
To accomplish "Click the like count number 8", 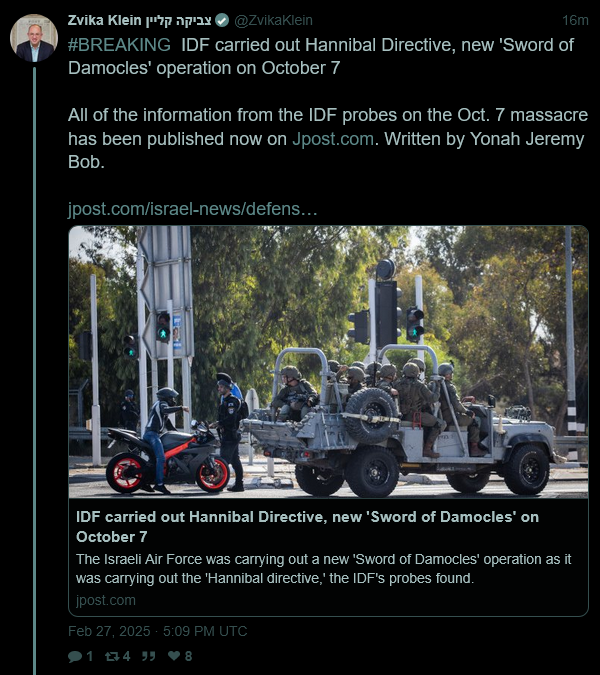I will pos(189,656).
